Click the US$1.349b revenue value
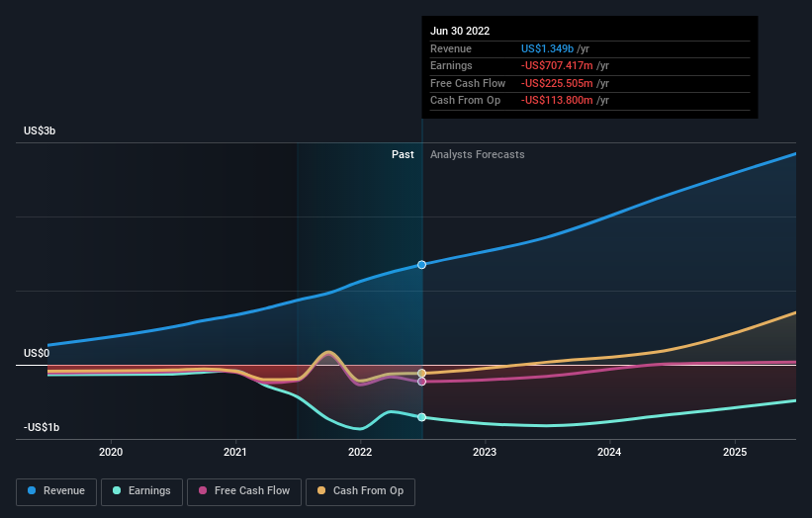 tap(547, 48)
